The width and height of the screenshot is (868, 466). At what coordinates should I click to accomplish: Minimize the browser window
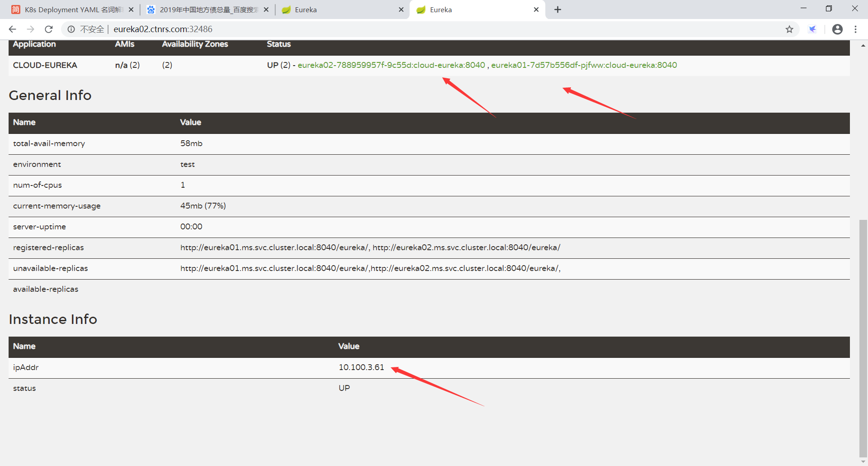coord(803,8)
